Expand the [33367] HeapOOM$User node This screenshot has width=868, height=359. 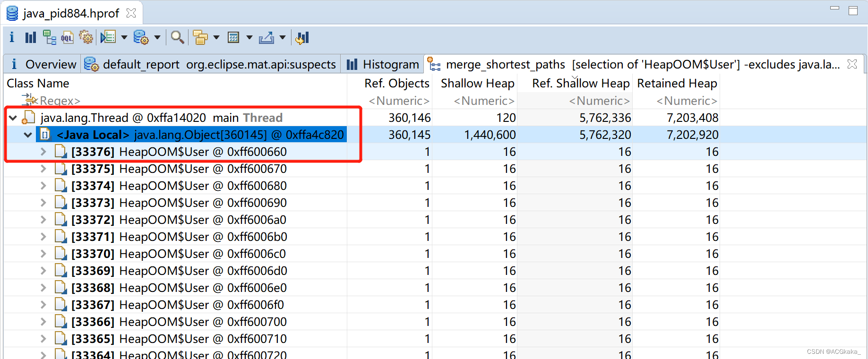43,305
